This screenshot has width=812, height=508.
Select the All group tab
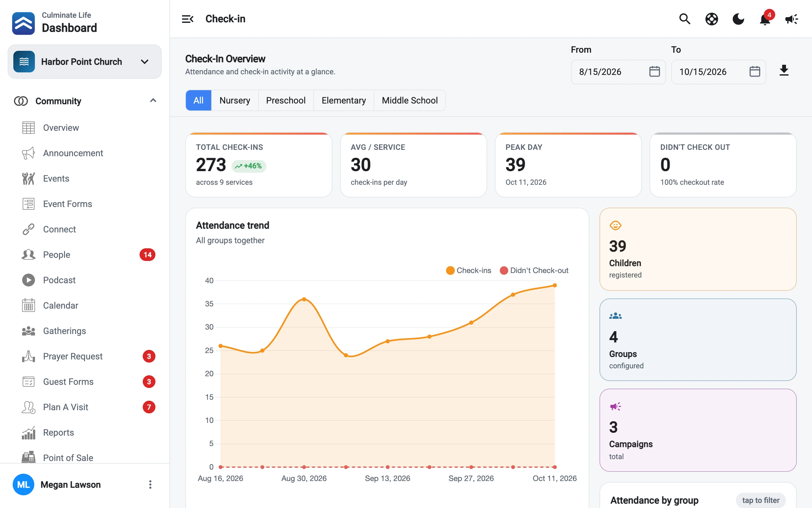tap(198, 100)
